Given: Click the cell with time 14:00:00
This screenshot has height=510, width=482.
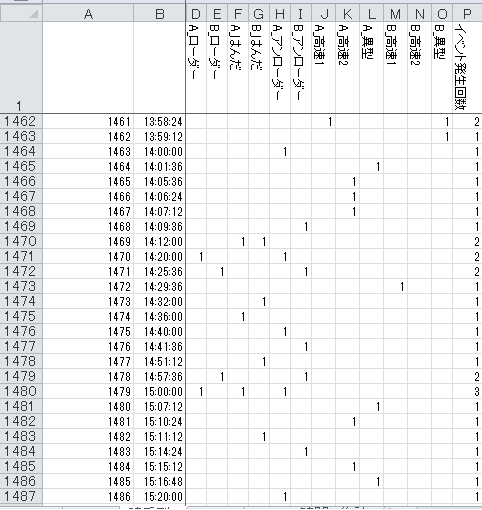Looking at the screenshot, I should (x=160, y=152).
